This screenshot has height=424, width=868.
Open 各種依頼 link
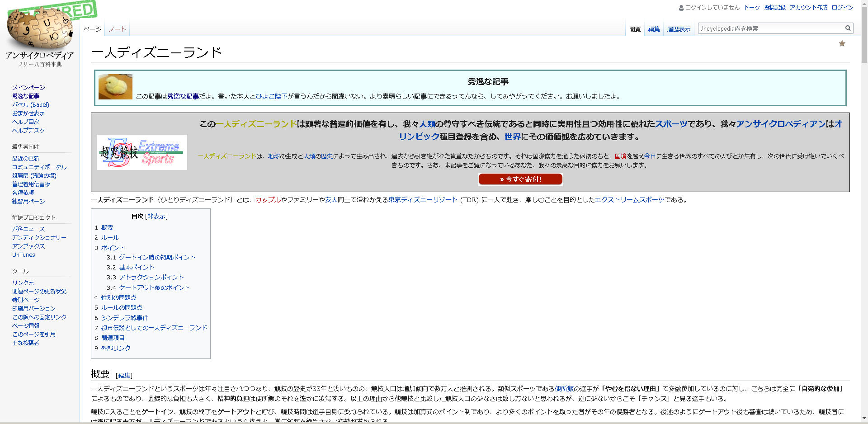[23, 193]
